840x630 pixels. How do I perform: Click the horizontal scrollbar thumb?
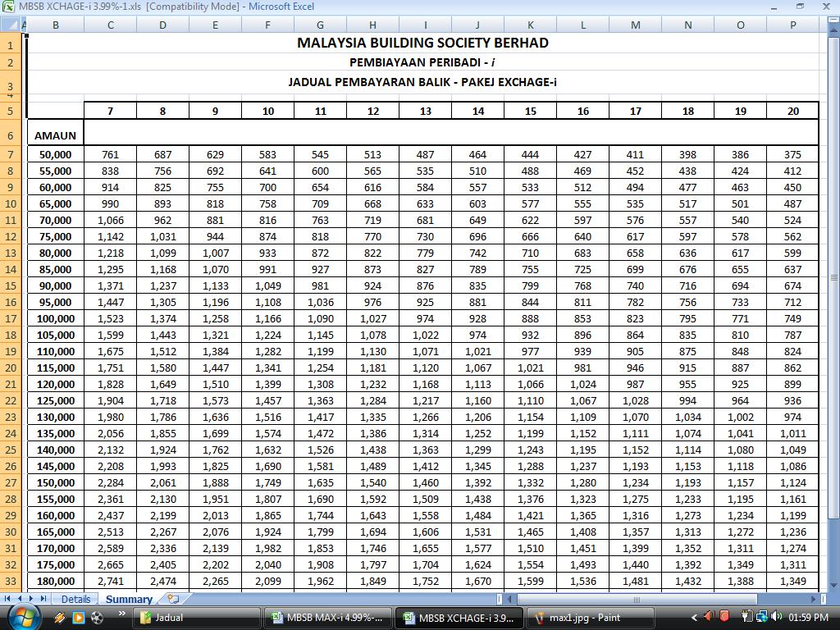coord(637,600)
